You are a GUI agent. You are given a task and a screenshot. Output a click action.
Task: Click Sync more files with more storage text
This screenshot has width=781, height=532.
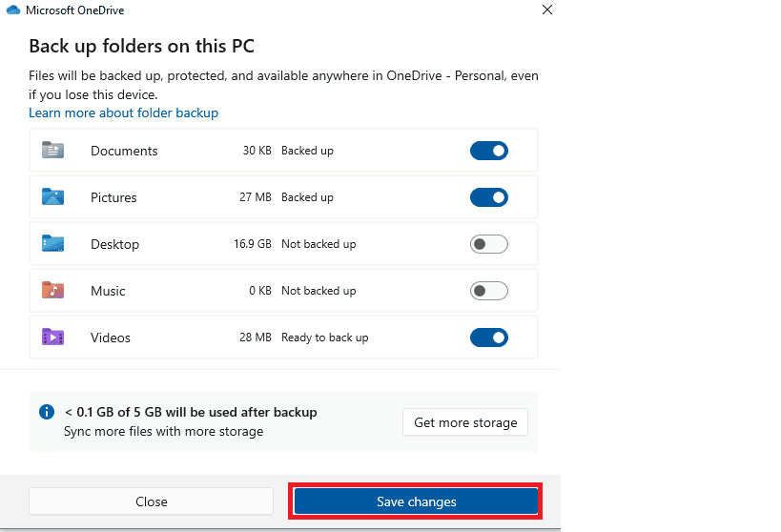(x=163, y=431)
